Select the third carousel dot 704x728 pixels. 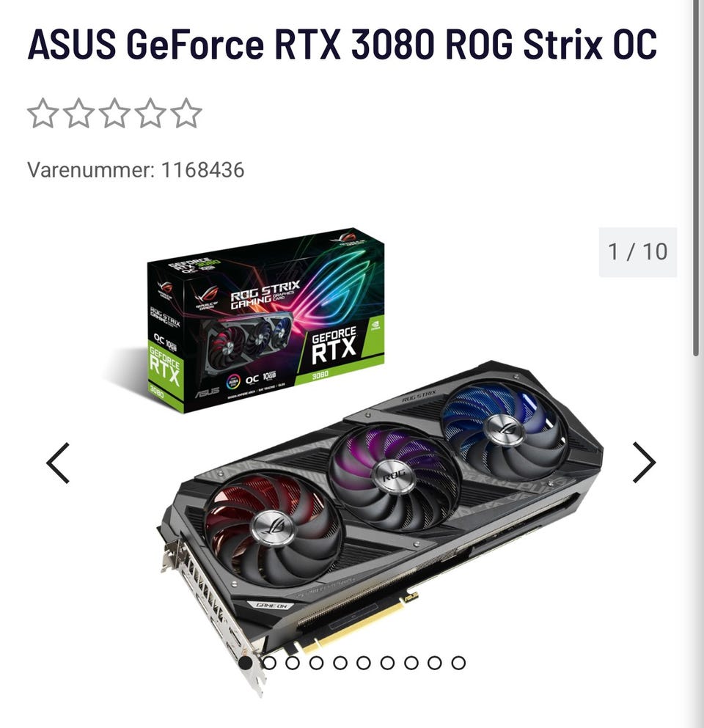(293, 663)
